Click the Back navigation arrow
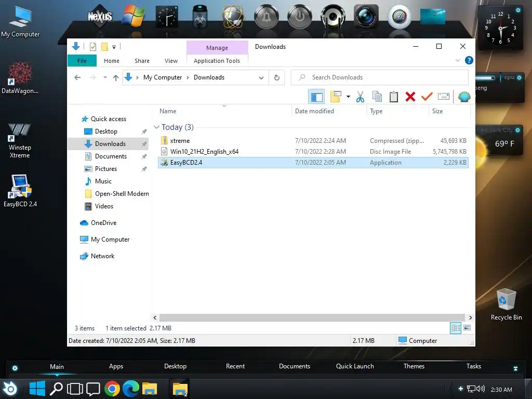 (77, 78)
